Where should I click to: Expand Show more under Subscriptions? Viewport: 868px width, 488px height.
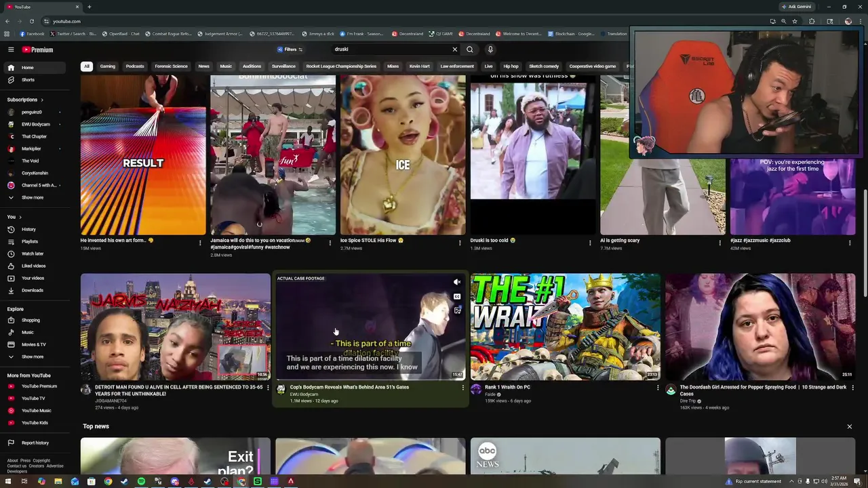click(x=34, y=197)
